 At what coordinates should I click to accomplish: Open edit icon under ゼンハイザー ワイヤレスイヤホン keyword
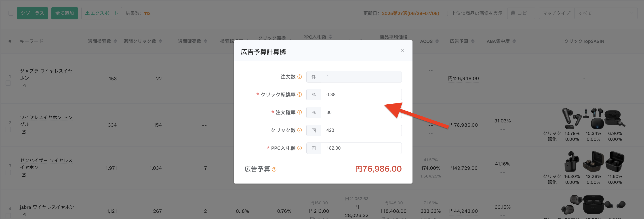click(x=23, y=175)
